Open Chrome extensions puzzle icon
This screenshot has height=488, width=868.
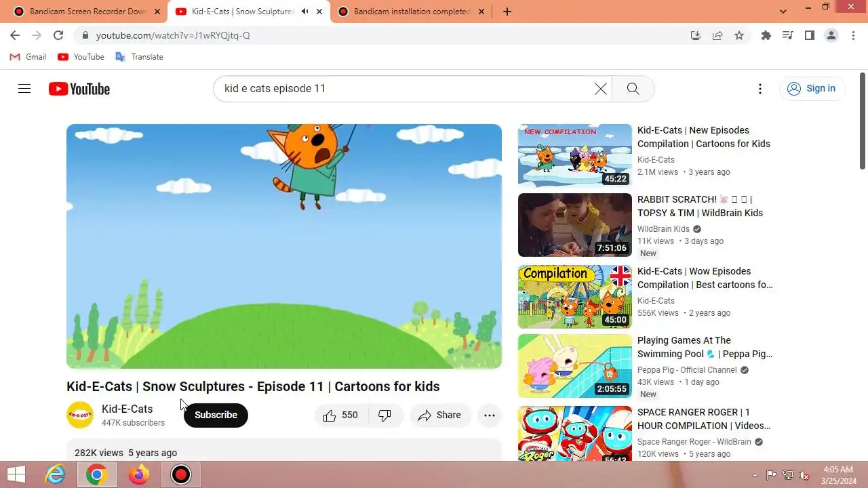pyautogui.click(x=766, y=35)
